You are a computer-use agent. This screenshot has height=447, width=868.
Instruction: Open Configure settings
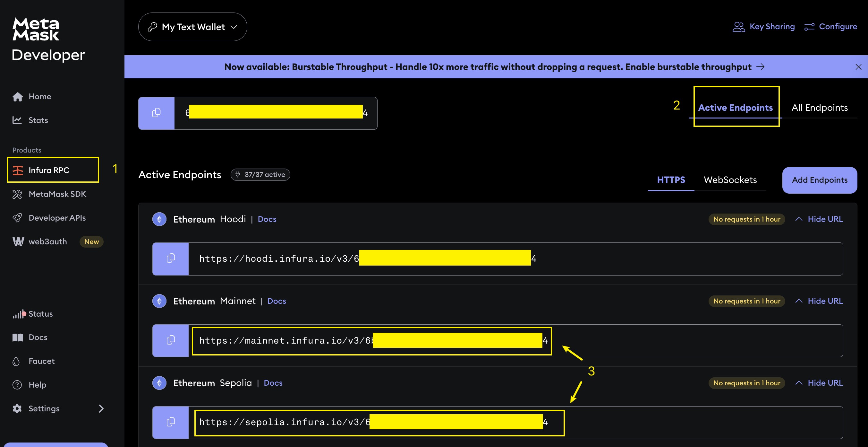[x=830, y=27]
